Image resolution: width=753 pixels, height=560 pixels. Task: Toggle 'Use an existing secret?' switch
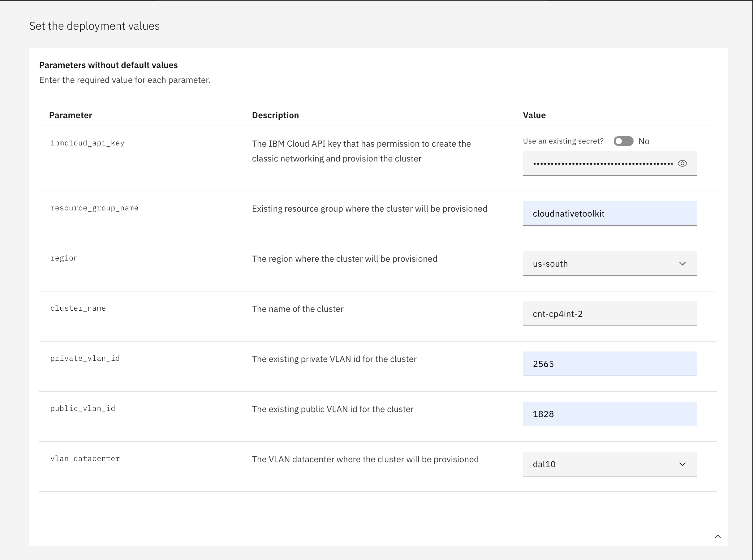(x=623, y=141)
